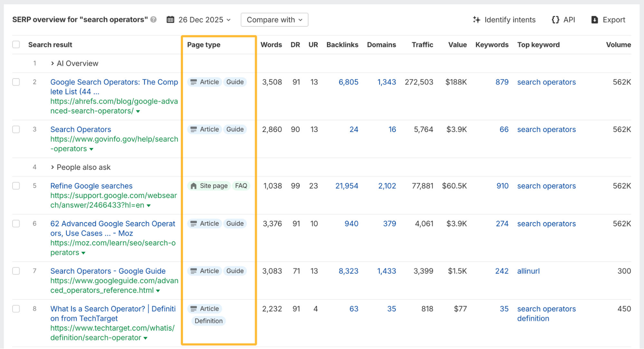Open the moz.com URL dropdown caret

[83, 253]
